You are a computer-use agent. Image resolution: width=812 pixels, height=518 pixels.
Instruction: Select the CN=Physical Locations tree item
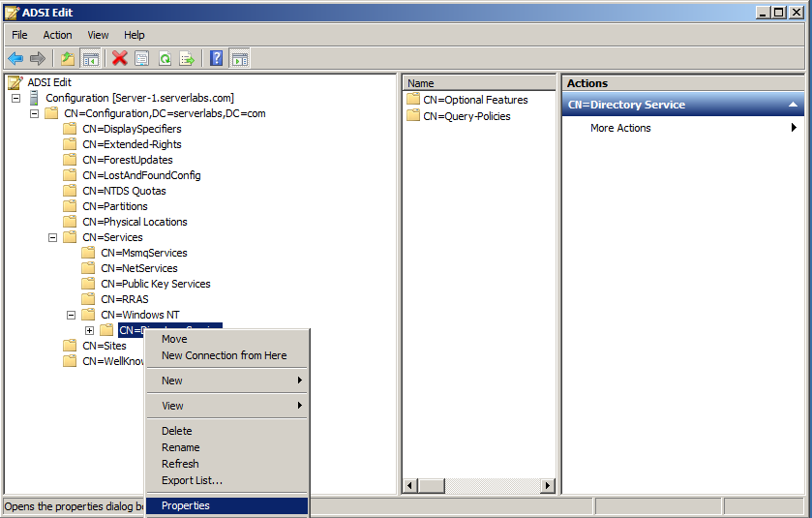pos(135,222)
